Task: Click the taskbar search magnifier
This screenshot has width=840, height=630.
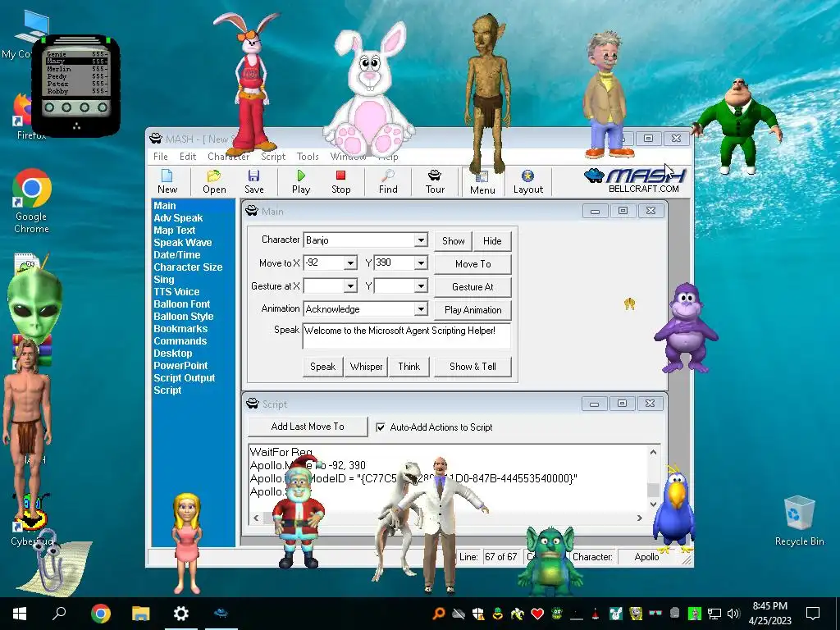Action: point(59,613)
